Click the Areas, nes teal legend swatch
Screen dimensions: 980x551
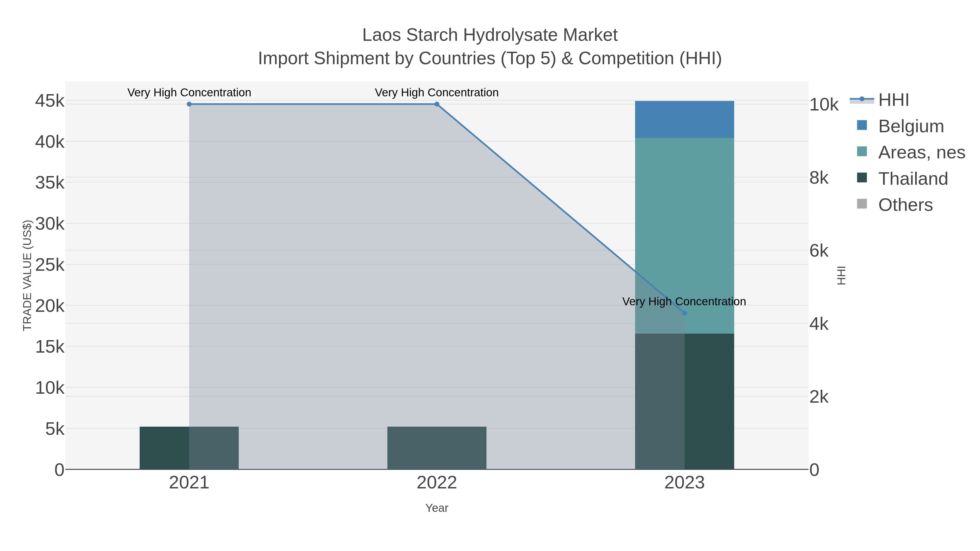point(862,151)
